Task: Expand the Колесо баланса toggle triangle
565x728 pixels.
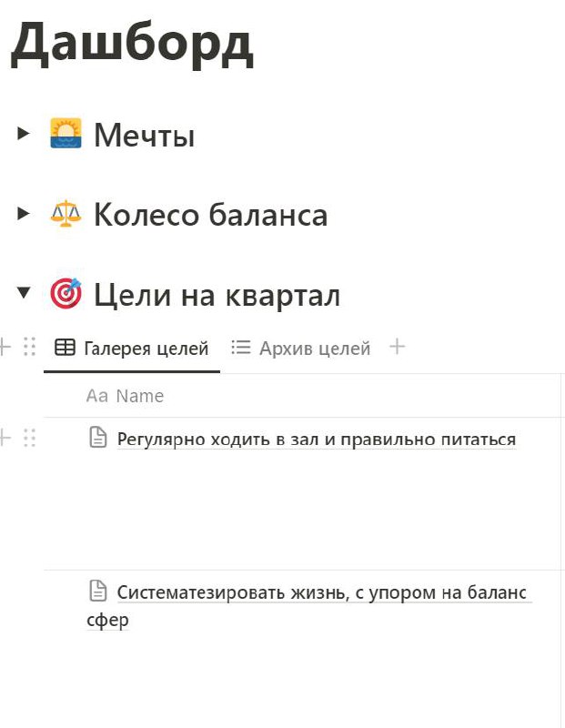Action: click(x=24, y=214)
